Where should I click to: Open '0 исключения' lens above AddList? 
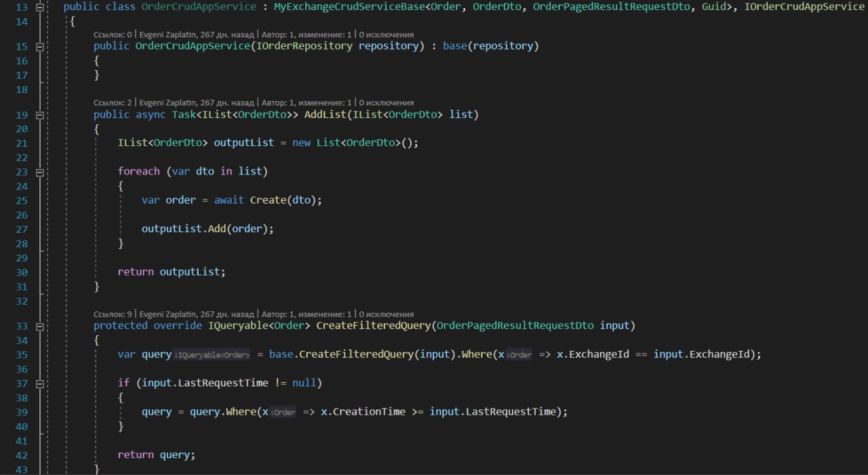(x=386, y=102)
